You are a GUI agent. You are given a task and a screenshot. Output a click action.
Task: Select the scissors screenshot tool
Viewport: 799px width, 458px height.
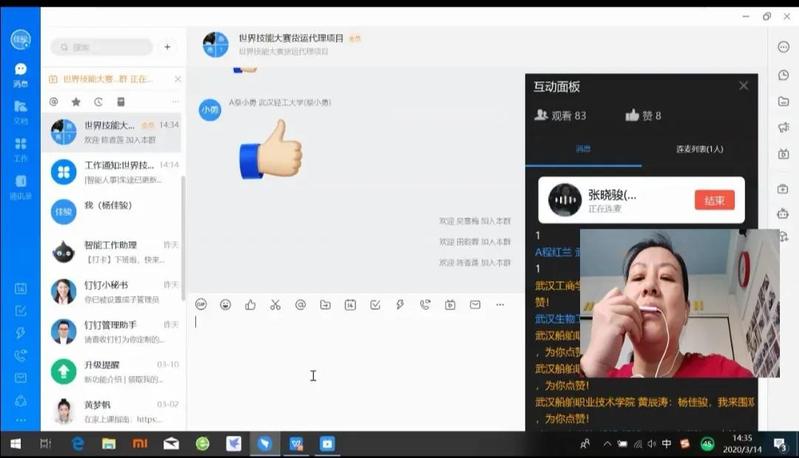click(x=275, y=304)
